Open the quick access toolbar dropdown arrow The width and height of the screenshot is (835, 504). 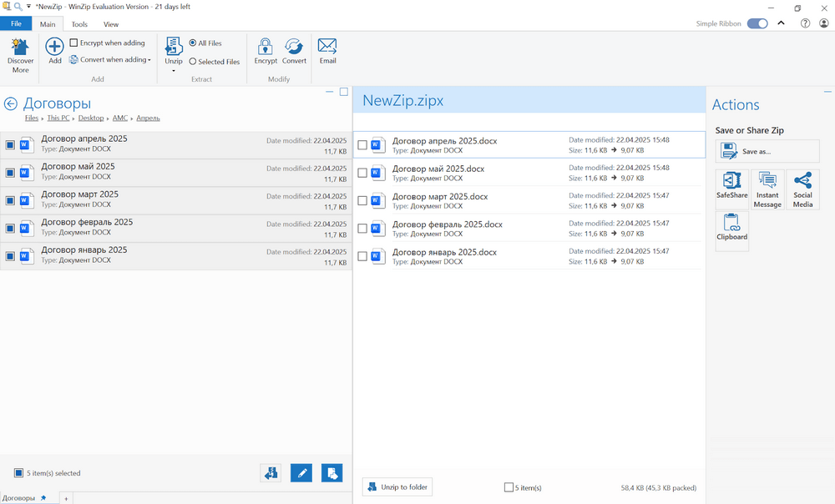(x=28, y=7)
